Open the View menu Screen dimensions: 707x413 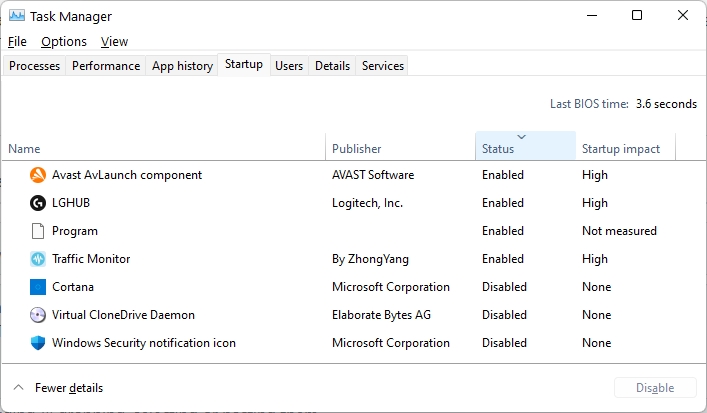[115, 41]
